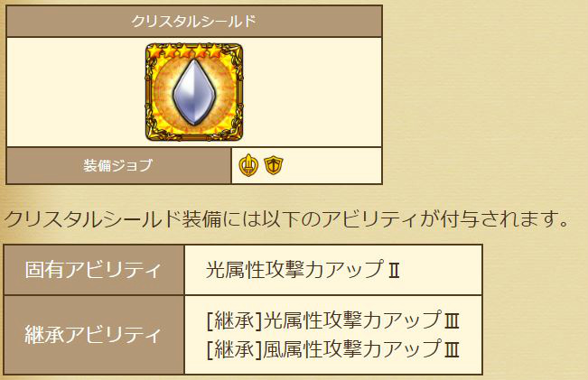588x380 pixels.
Task: Select the [継承]風属性攻撃力アップⅢ ability
Action: coord(332,348)
